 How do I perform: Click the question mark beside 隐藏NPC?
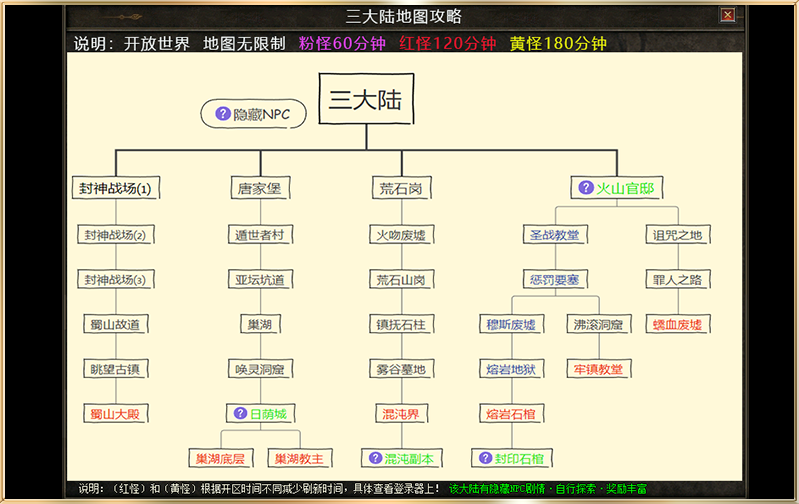tap(222, 114)
